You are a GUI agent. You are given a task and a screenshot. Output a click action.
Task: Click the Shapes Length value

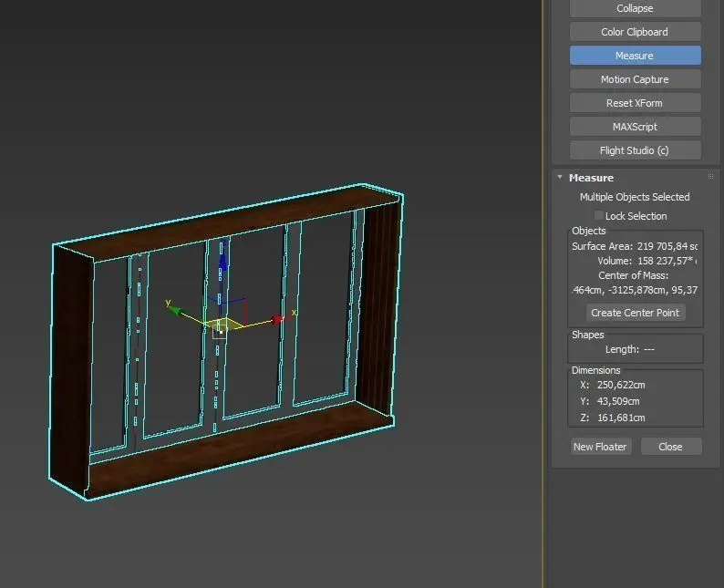(x=648, y=349)
